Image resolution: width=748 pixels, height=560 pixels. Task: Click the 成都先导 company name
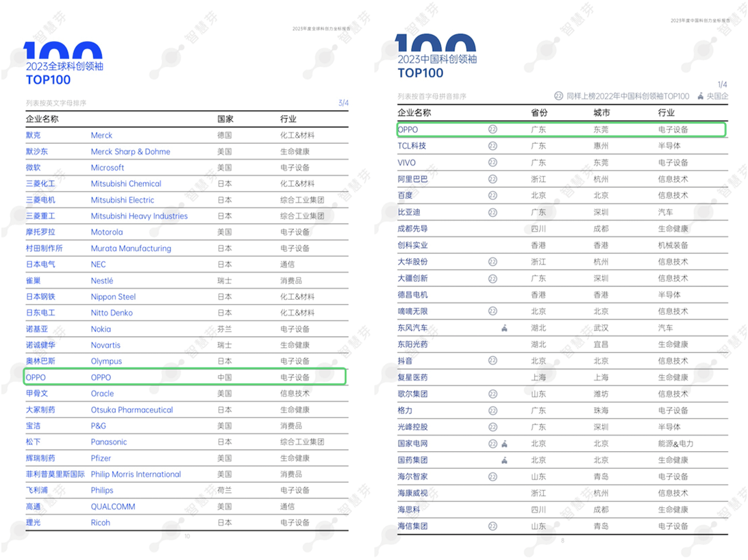(x=412, y=229)
